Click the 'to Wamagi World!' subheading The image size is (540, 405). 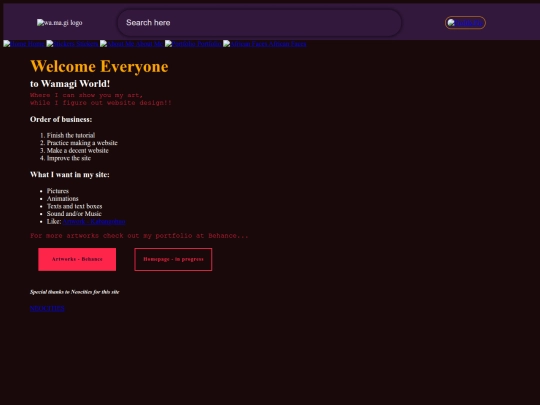(70, 84)
